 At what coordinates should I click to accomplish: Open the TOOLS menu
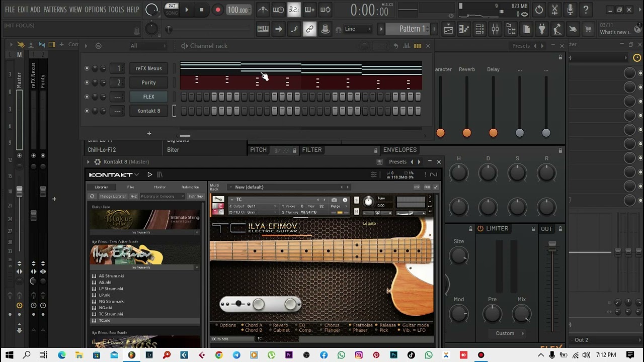point(116,10)
